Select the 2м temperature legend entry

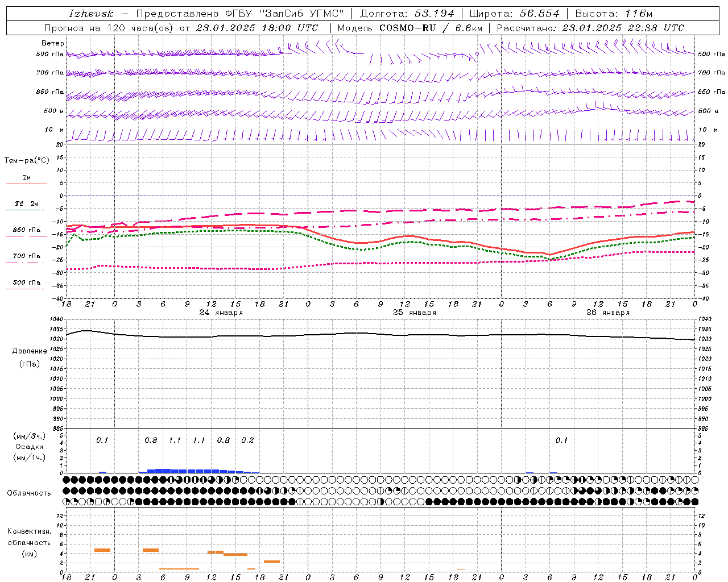(27, 178)
